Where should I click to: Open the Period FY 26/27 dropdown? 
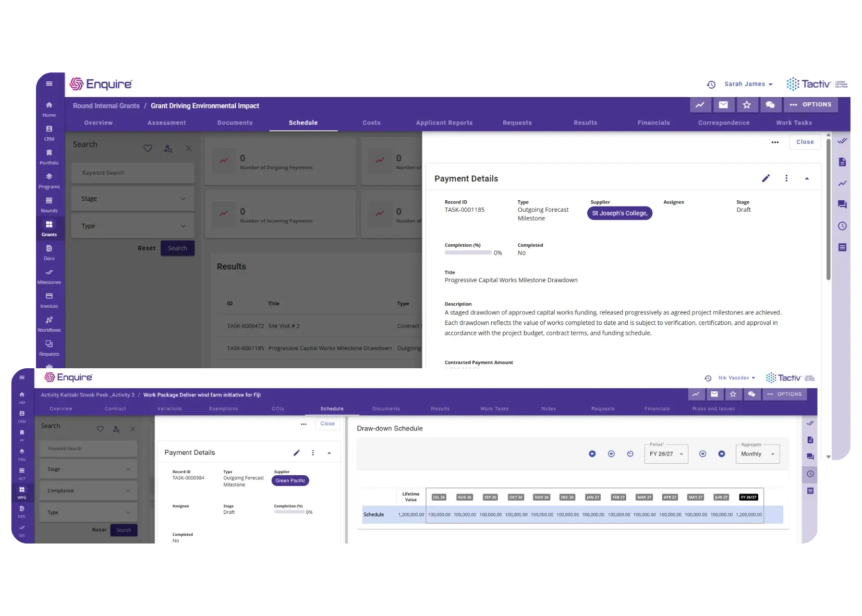click(666, 454)
